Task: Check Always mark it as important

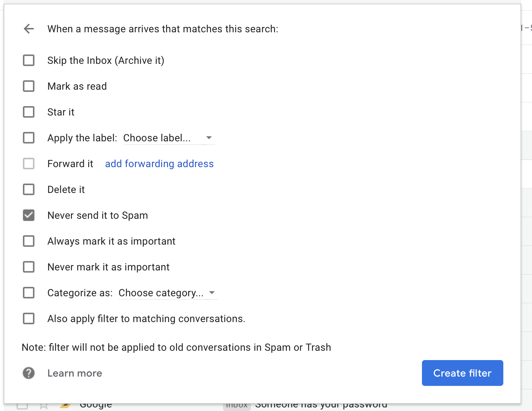Action: pos(29,241)
